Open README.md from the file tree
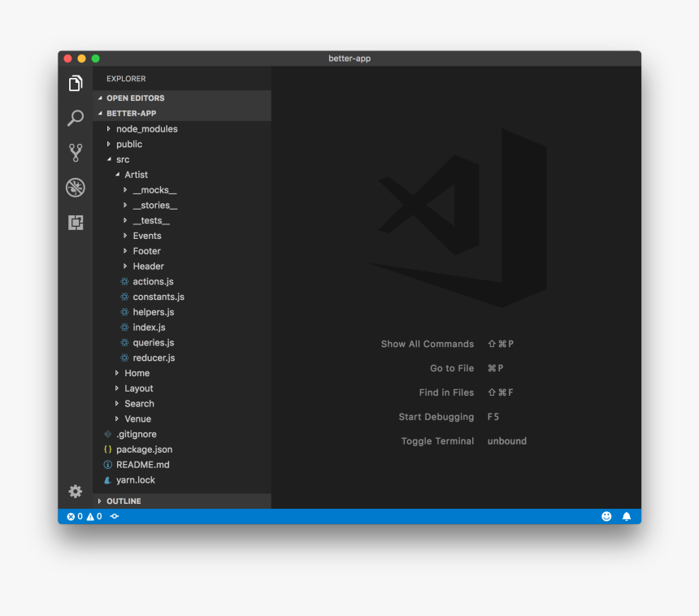The height and width of the screenshot is (616, 699). coord(142,464)
